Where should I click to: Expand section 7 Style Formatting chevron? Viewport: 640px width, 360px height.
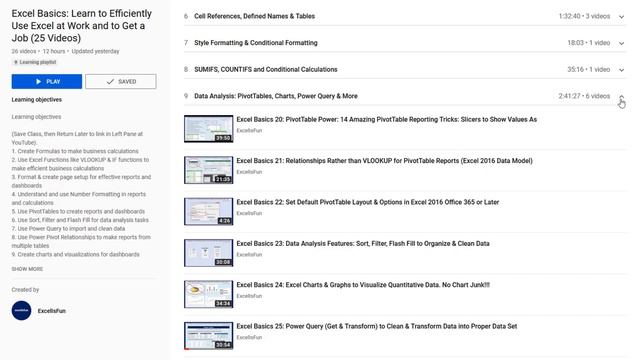click(x=621, y=43)
